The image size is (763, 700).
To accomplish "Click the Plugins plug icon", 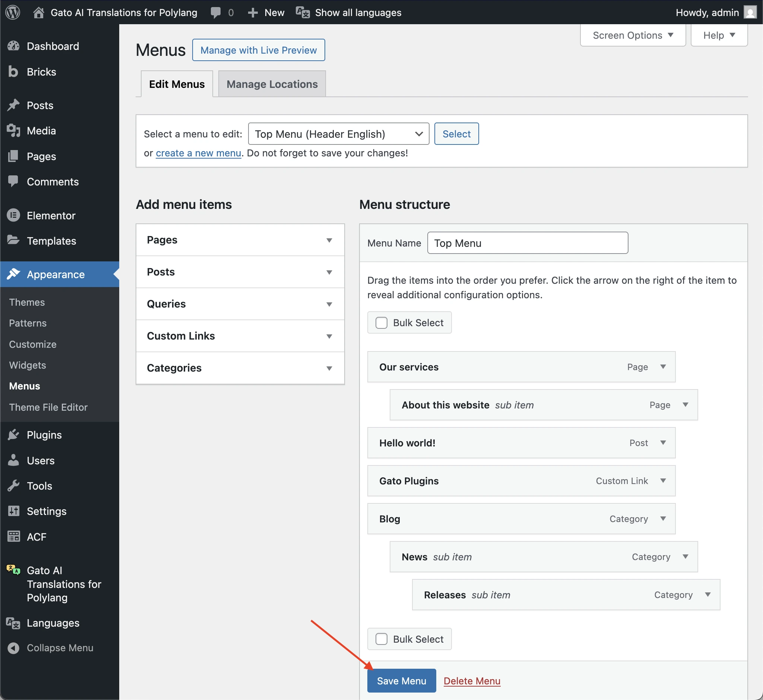I will coord(13,435).
